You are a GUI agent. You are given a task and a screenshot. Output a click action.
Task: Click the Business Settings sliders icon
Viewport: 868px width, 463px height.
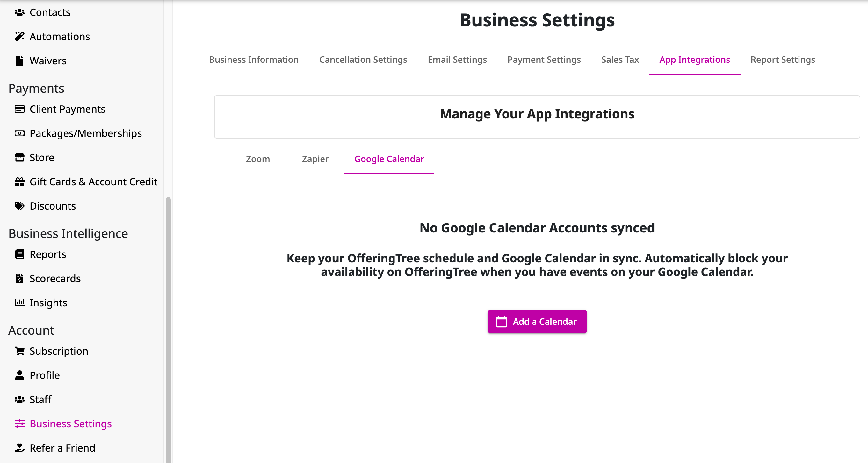[20, 424]
